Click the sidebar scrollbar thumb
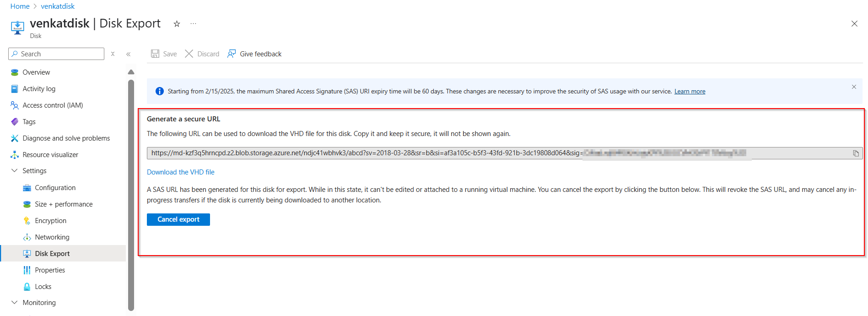Image resolution: width=868 pixels, height=316 pixels. [131, 196]
